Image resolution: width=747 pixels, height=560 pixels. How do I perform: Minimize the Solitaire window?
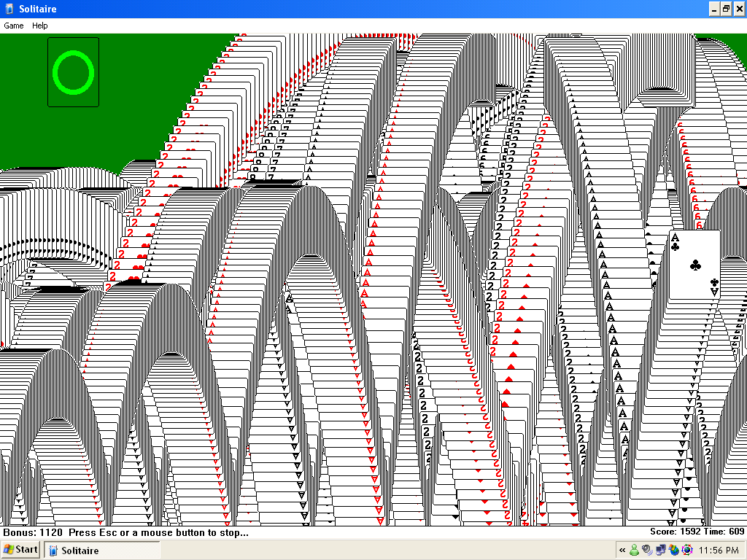pyautogui.click(x=714, y=9)
